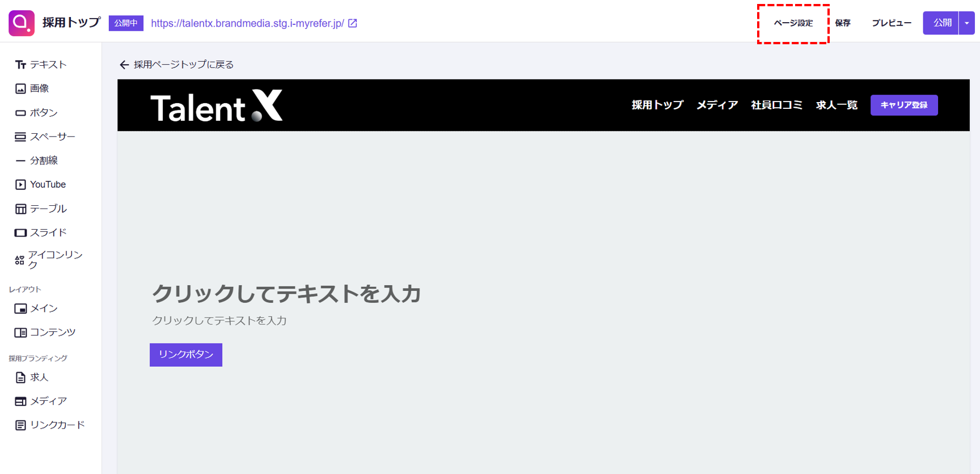Add the Job listing (求人) block
The image size is (980, 474).
click(32, 377)
